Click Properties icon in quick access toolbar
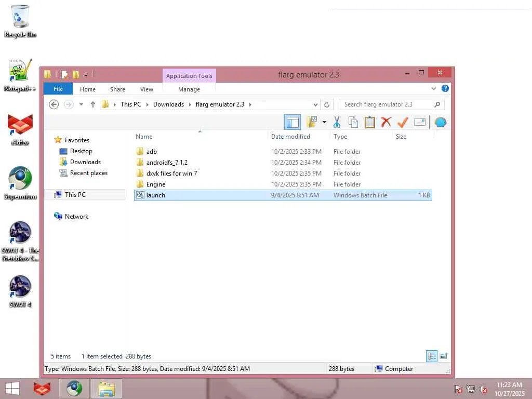This screenshot has width=532, height=399. (65, 74)
